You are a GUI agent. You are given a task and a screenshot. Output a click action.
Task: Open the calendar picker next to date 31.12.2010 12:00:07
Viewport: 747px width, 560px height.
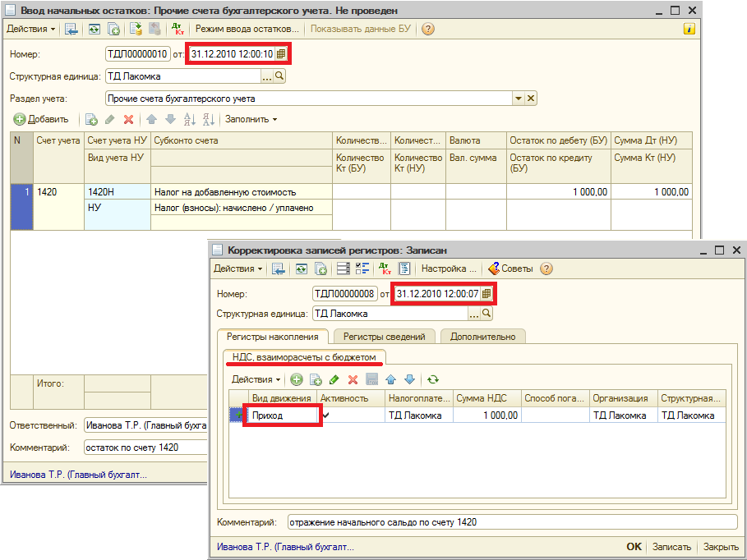click(486, 293)
